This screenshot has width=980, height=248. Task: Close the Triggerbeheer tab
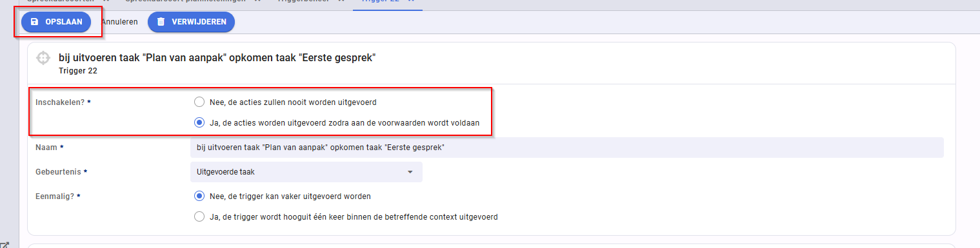click(339, 1)
